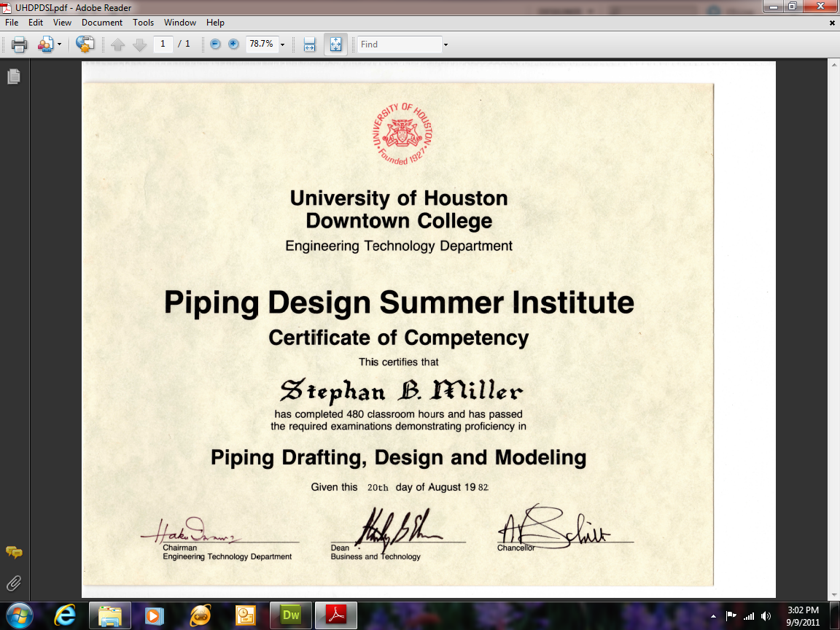
Task: Open the Edit menu
Action: [35, 23]
